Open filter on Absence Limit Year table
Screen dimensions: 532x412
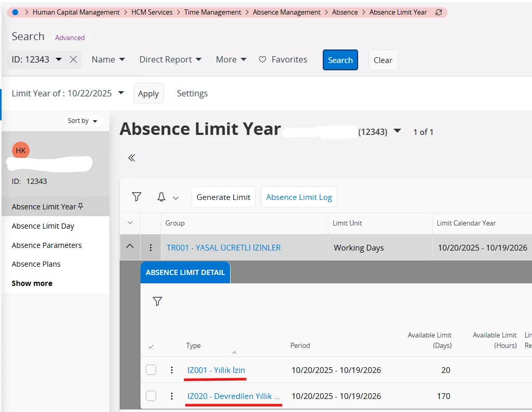click(136, 197)
